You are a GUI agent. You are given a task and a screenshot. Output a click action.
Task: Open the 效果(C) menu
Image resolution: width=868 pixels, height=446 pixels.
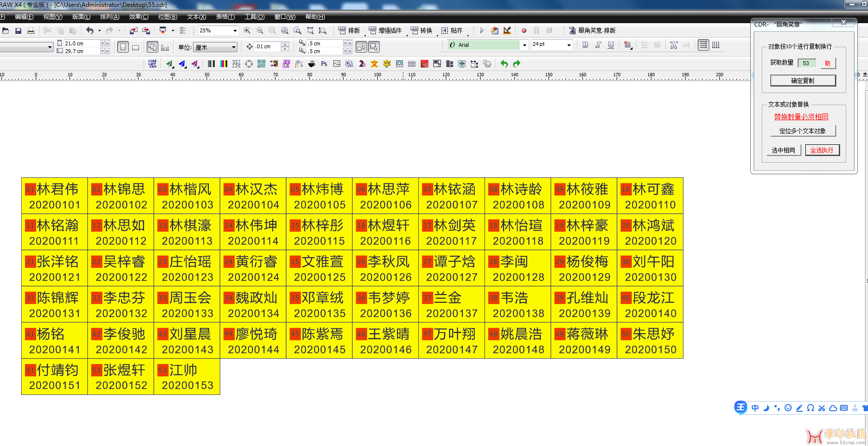(138, 17)
